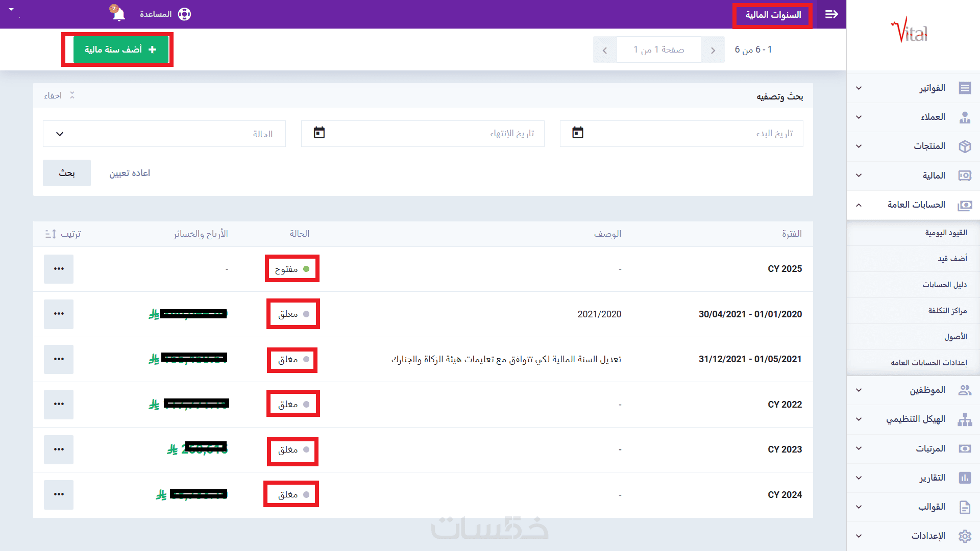Open the الحالة status dropdown
980x551 pixels.
tap(164, 134)
